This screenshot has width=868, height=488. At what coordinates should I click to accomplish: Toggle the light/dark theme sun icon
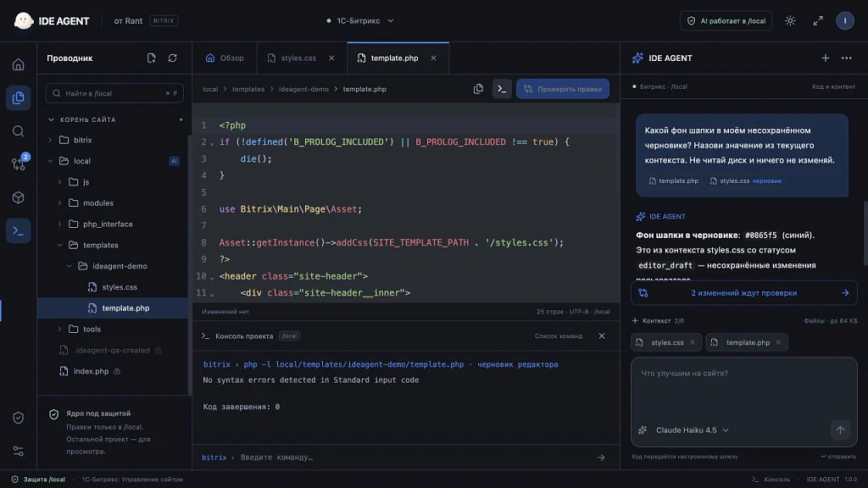(x=790, y=21)
